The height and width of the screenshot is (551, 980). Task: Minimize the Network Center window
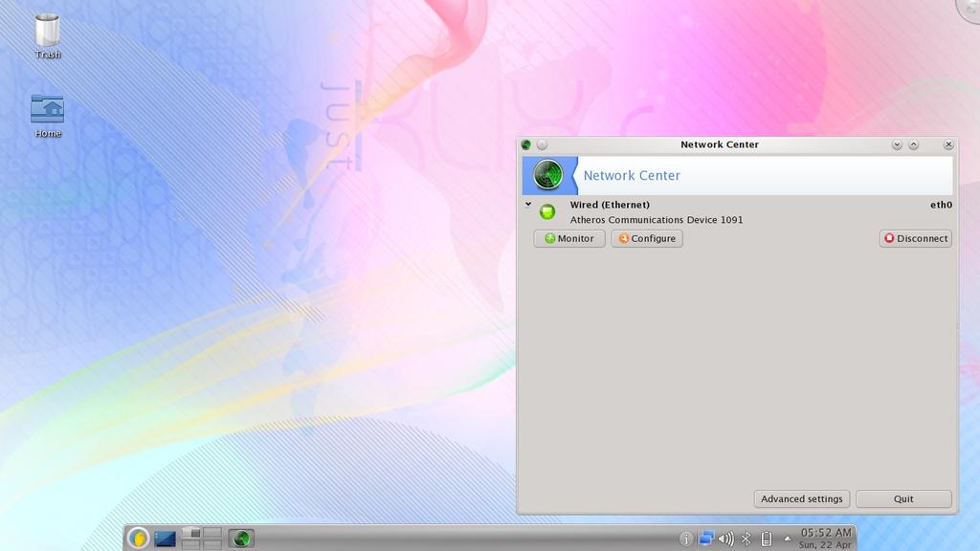click(x=897, y=145)
